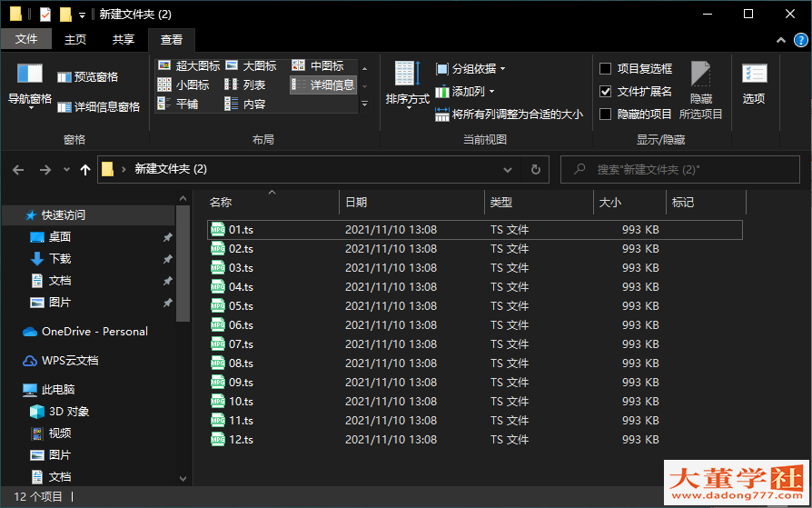Choose Small icons (小图标) layout
812x508 pixels.
(183, 85)
